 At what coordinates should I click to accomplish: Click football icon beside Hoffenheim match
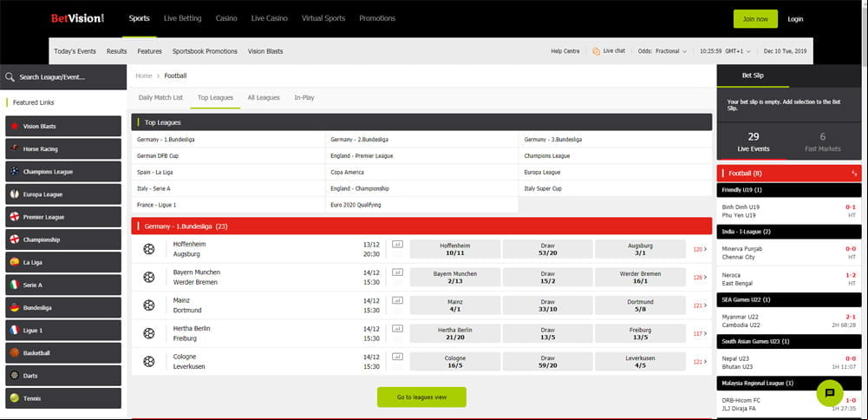tap(149, 249)
